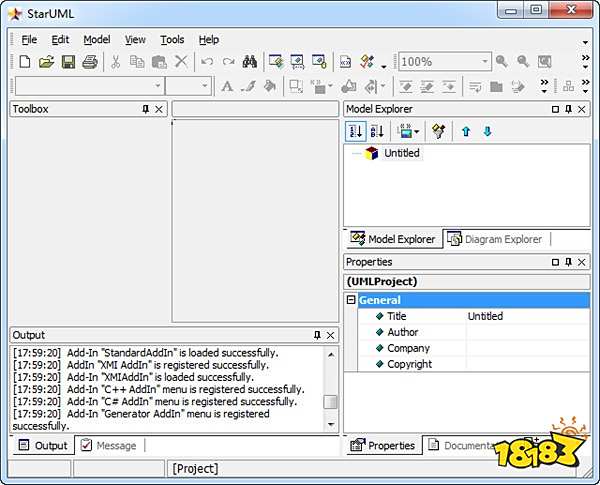This screenshot has width=600, height=485.
Task: Switch to the Diagram Explorer tab
Action: [x=495, y=239]
